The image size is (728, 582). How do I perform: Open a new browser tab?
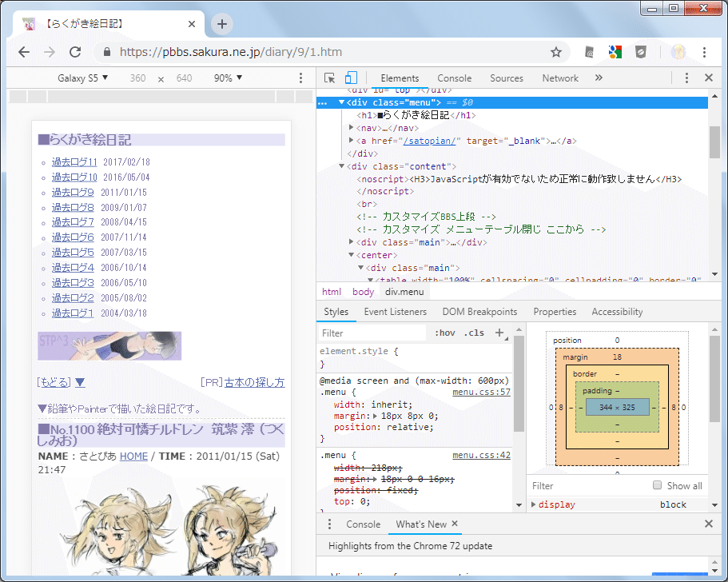(x=222, y=24)
